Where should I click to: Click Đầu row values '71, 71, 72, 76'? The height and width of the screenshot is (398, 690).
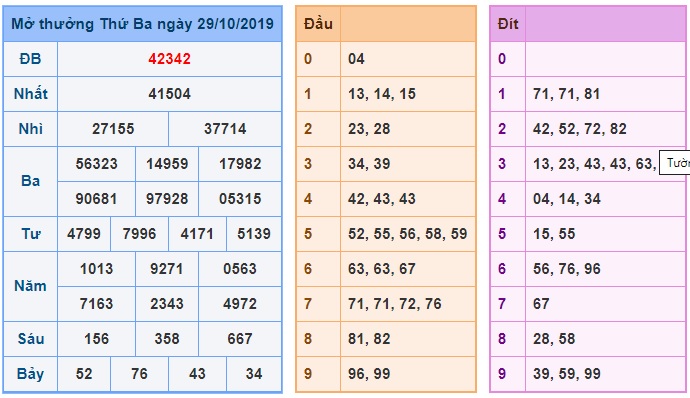point(395,304)
